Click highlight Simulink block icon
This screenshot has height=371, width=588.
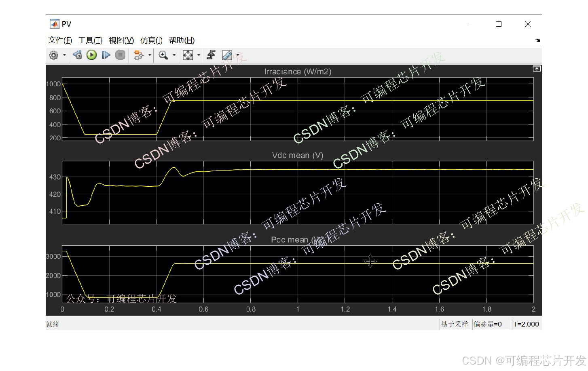click(138, 55)
